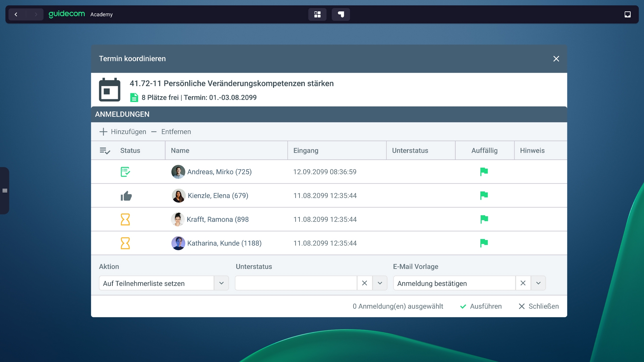This screenshot has width=644, height=362.
Task: Click the green flag for Katharina, Kunde
Action: 484,243
